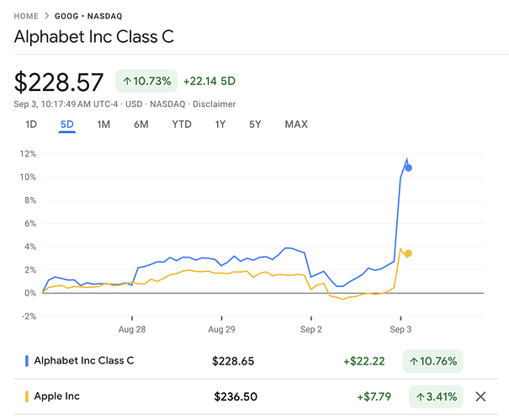The width and height of the screenshot is (509, 420).
Task: Click the green up-arrow 10.73% badge
Action: tap(146, 81)
